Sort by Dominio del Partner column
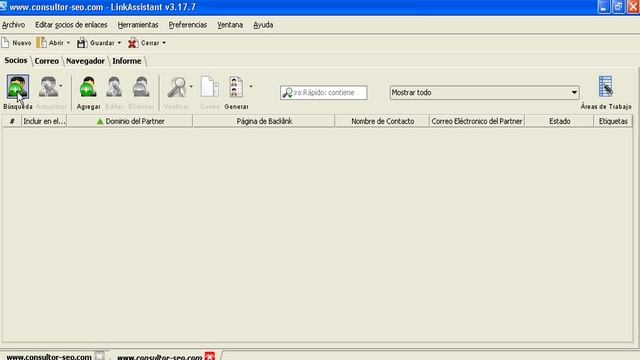 point(130,121)
